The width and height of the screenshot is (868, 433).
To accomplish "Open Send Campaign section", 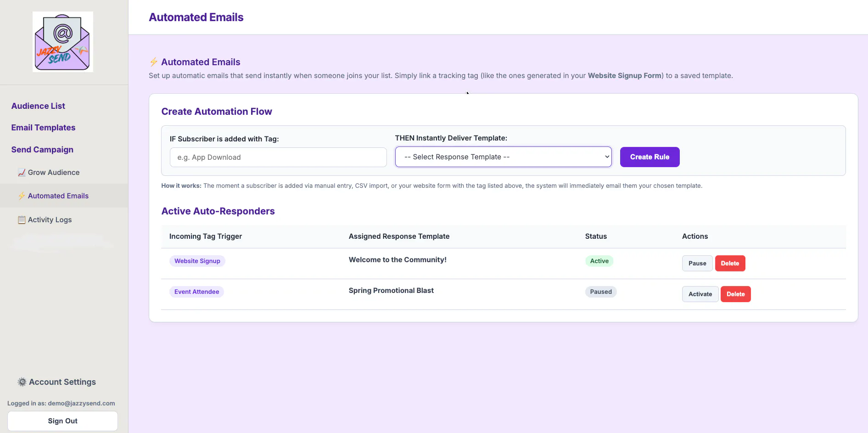I will (42, 150).
